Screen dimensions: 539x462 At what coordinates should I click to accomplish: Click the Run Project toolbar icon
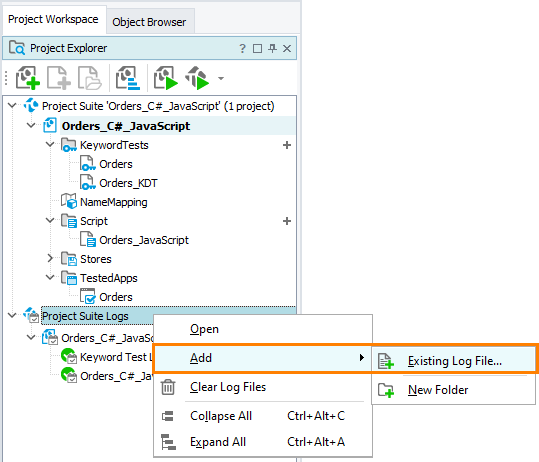pos(166,78)
